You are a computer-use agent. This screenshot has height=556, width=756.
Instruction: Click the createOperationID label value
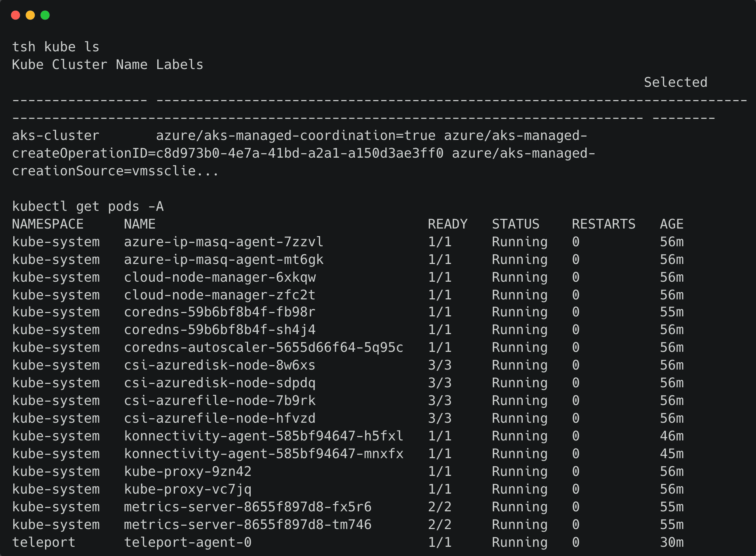click(228, 153)
